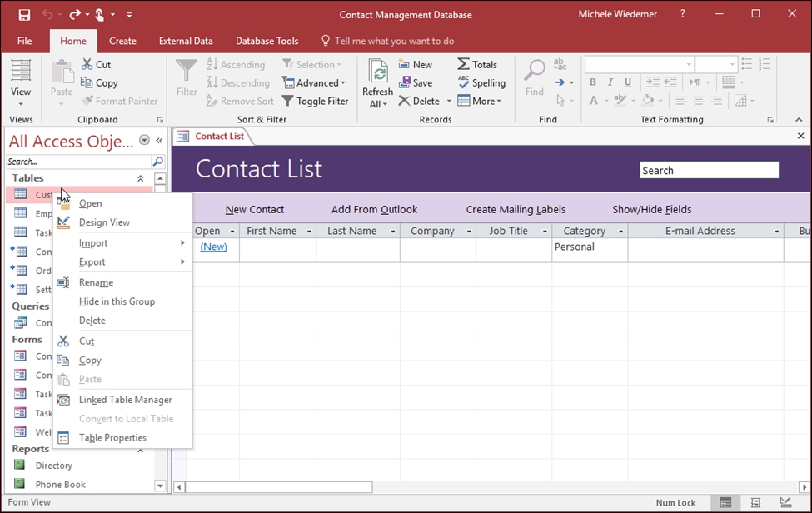Click the horizontal scrollbar thumb

click(279, 487)
